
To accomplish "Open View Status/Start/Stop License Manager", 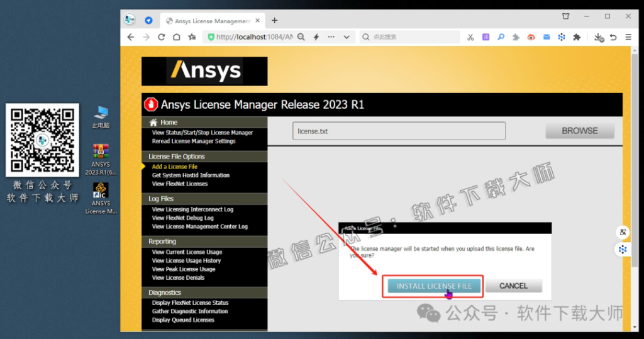I will (x=202, y=133).
